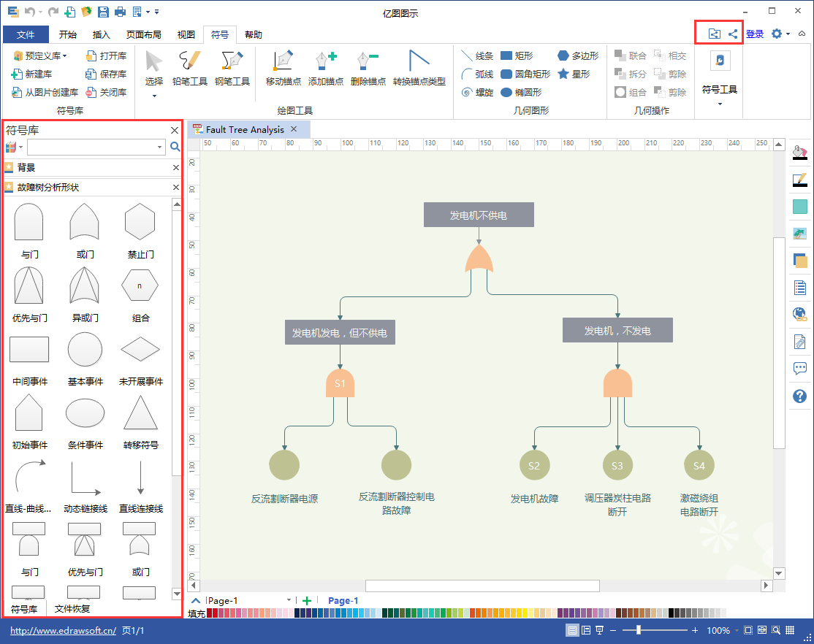Collapse the ribbon with the chevron

[802, 34]
